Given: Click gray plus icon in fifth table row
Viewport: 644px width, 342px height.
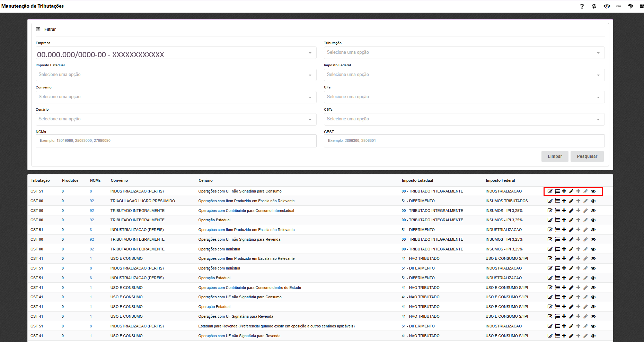Looking at the screenshot, I should (x=578, y=230).
